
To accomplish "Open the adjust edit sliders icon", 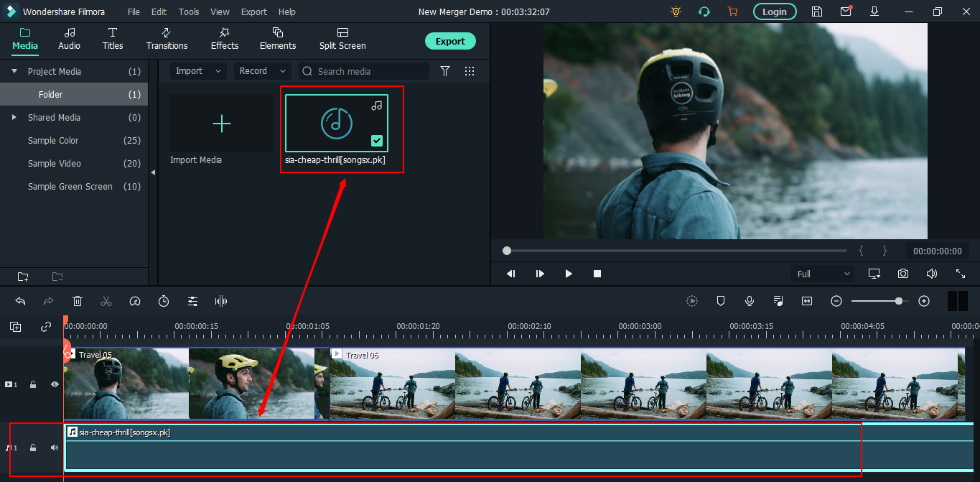I will pos(192,301).
